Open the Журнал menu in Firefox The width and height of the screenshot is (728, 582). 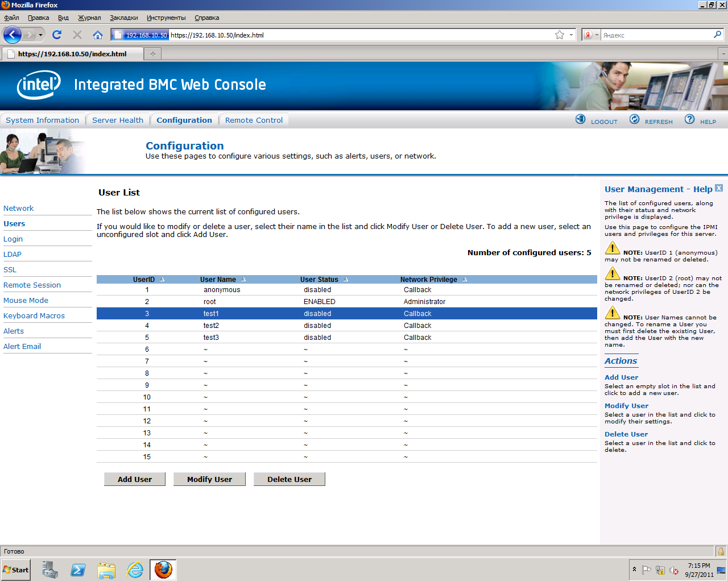(x=89, y=18)
